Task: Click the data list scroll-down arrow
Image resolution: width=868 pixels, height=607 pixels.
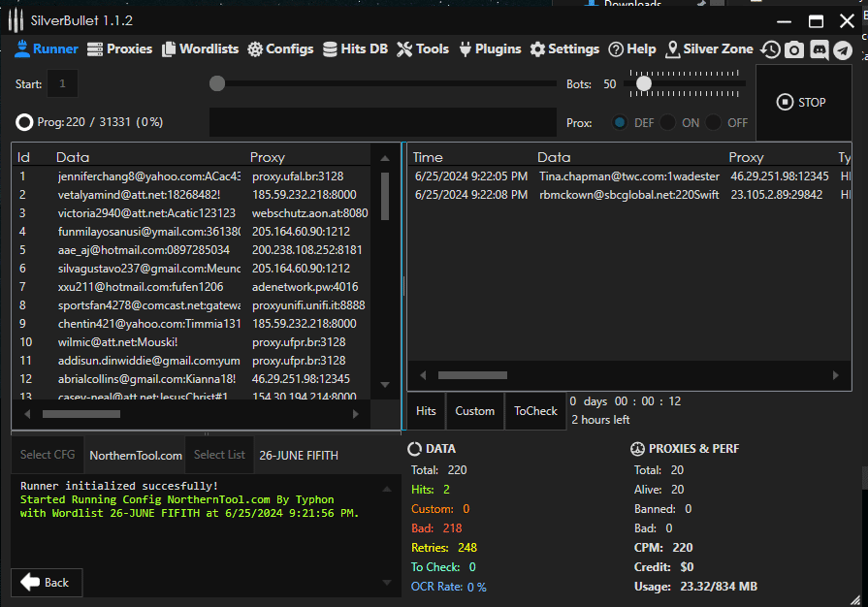Action: tap(385, 384)
